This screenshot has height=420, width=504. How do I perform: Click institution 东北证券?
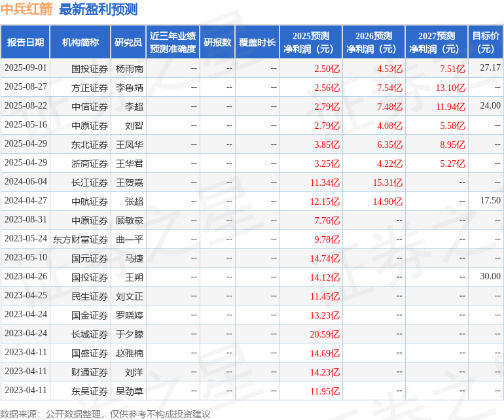click(x=90, y=145)
